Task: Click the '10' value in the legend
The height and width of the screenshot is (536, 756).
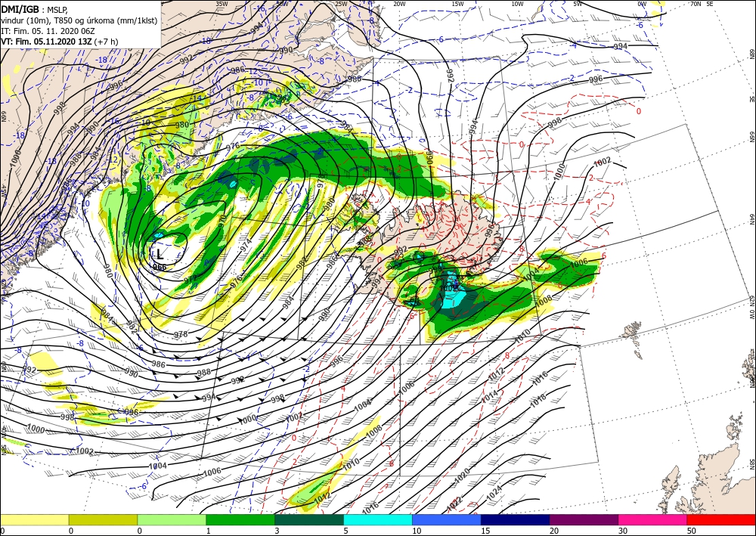Action: [417, 531]
